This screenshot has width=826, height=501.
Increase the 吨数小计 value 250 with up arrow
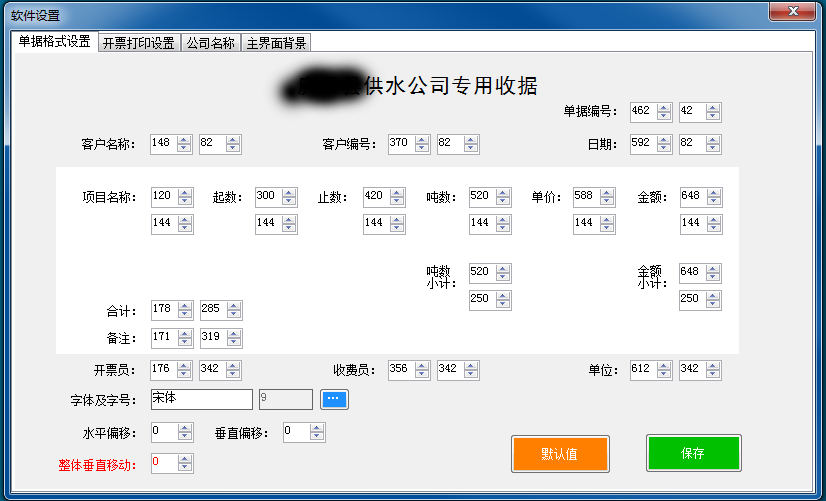tap(503, 296)
